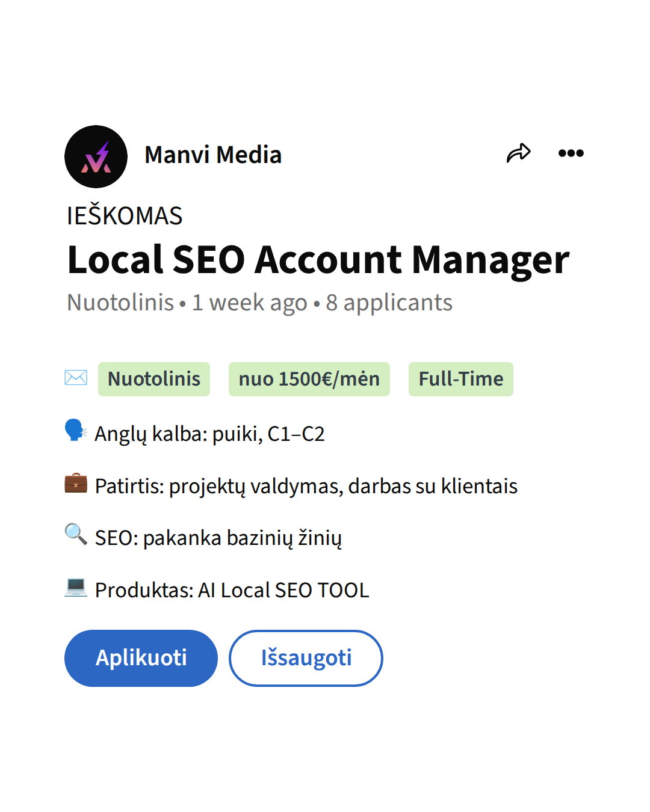The width and height of the screenshot is (650, 812).
Task: Select the Full-Time tag
Action: (x=461, y=379)
